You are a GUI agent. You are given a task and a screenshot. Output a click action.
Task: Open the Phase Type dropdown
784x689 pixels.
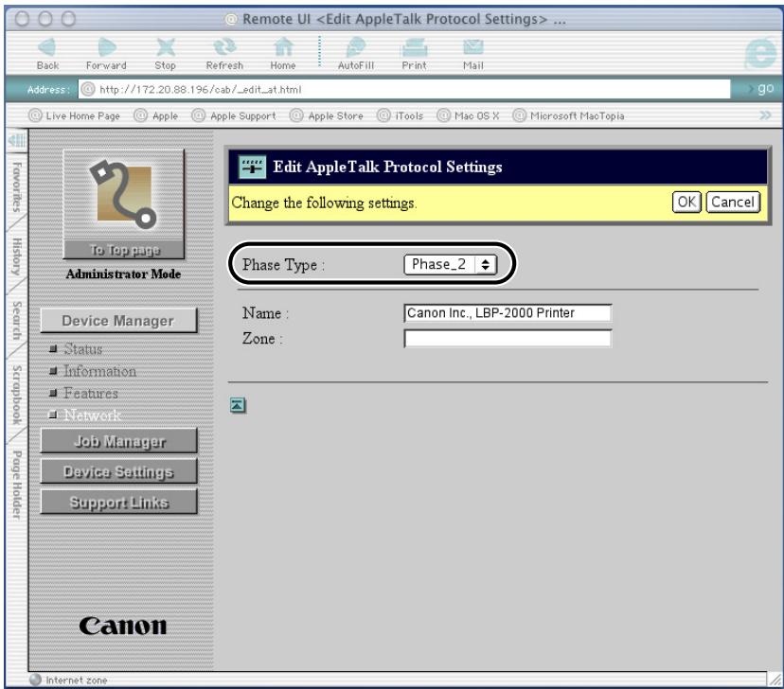pyautogui.click(x=450, y=264)
